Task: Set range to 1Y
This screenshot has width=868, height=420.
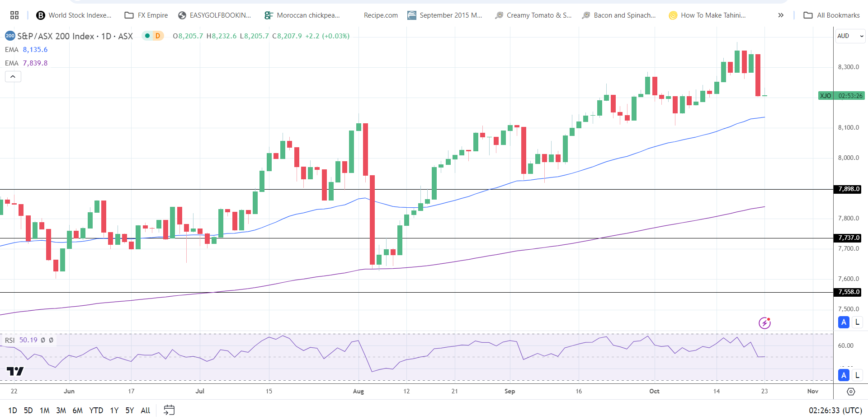Action: click(x=114, y=411)
